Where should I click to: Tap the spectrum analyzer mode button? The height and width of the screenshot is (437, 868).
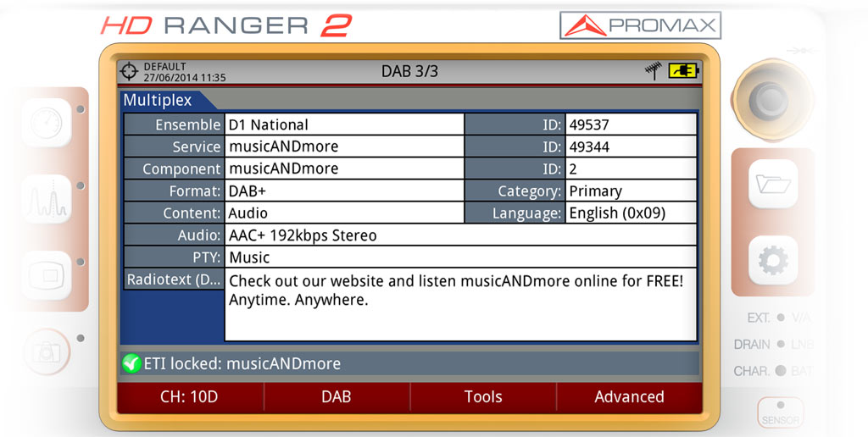[47, 199]
